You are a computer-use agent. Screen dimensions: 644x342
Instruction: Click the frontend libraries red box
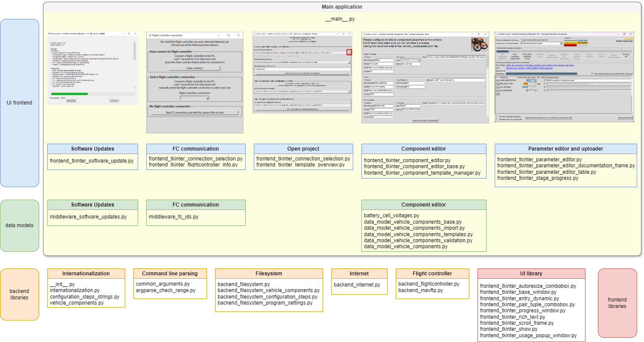617,303
